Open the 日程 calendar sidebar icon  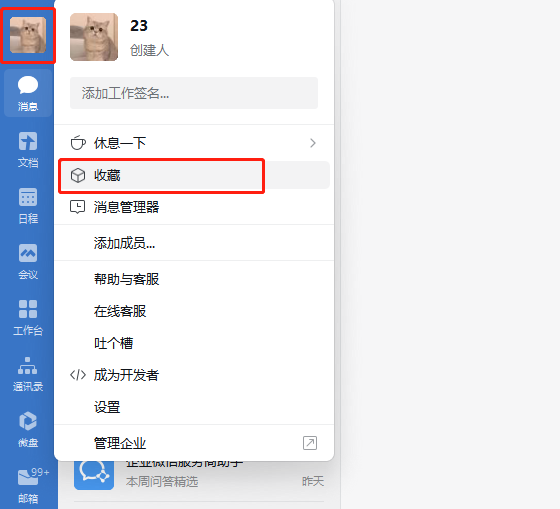28,206
